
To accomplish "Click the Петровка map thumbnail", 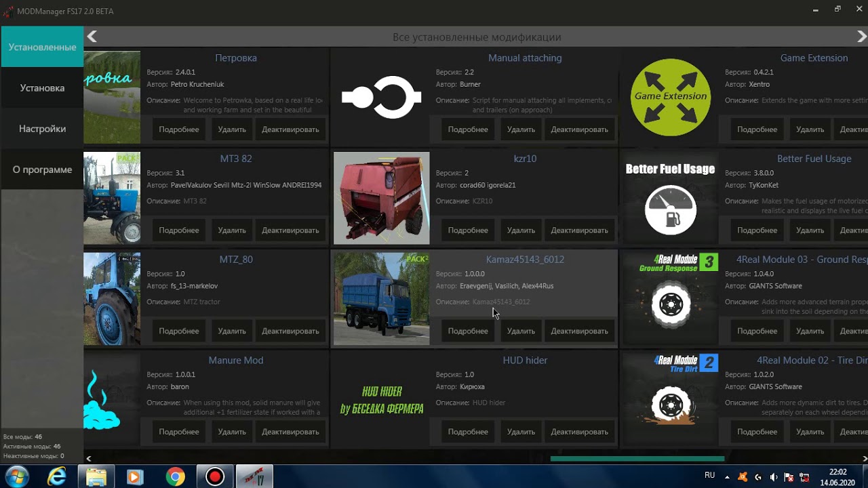I will [x=112, y=97].
